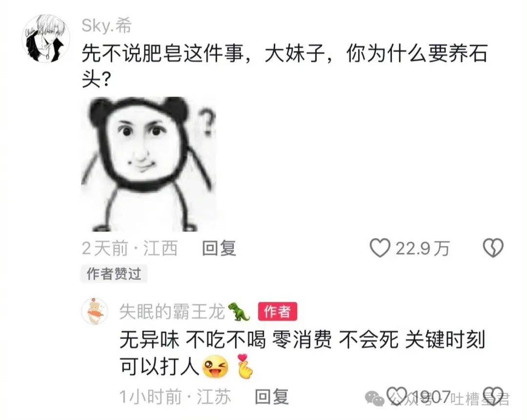This screenshot has width=527, height=420.
Task: Open the Sky.希 username link
Action: (106, 25)
